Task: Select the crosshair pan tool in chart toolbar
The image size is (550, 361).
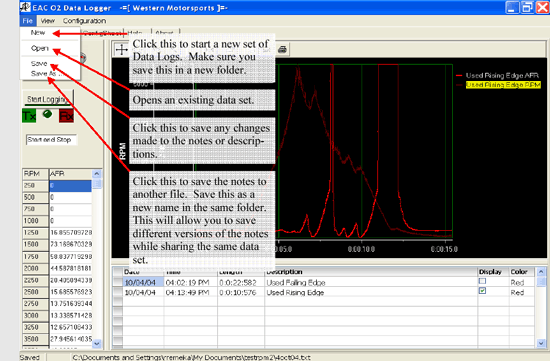Action: pos(121,50)
